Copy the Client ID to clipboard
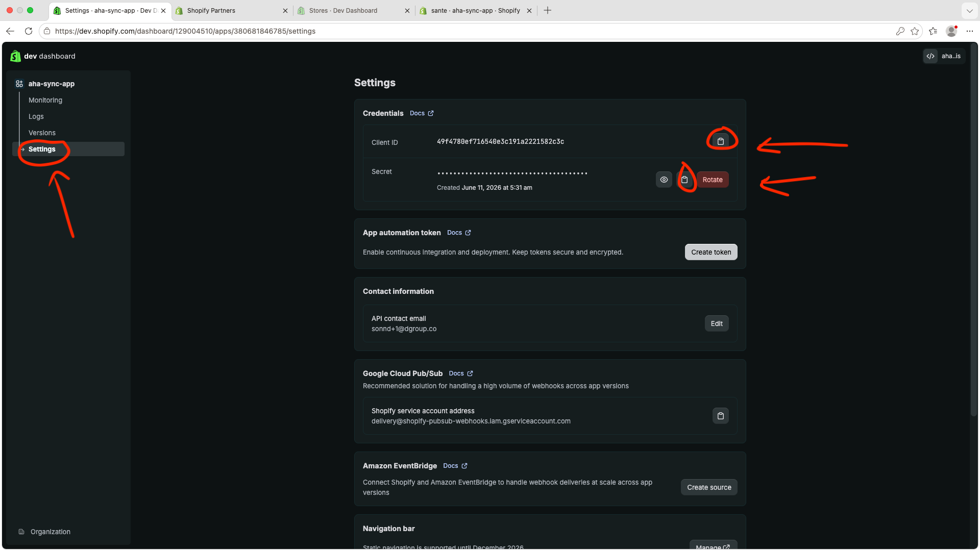The image size is (980, 551). click(720, 141)
